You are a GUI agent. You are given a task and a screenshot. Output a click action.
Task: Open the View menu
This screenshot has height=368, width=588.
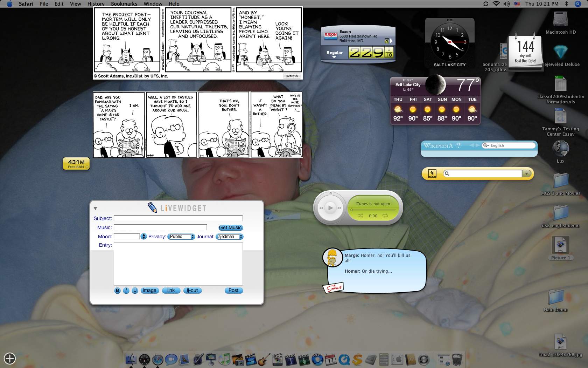tap(76, 4)
